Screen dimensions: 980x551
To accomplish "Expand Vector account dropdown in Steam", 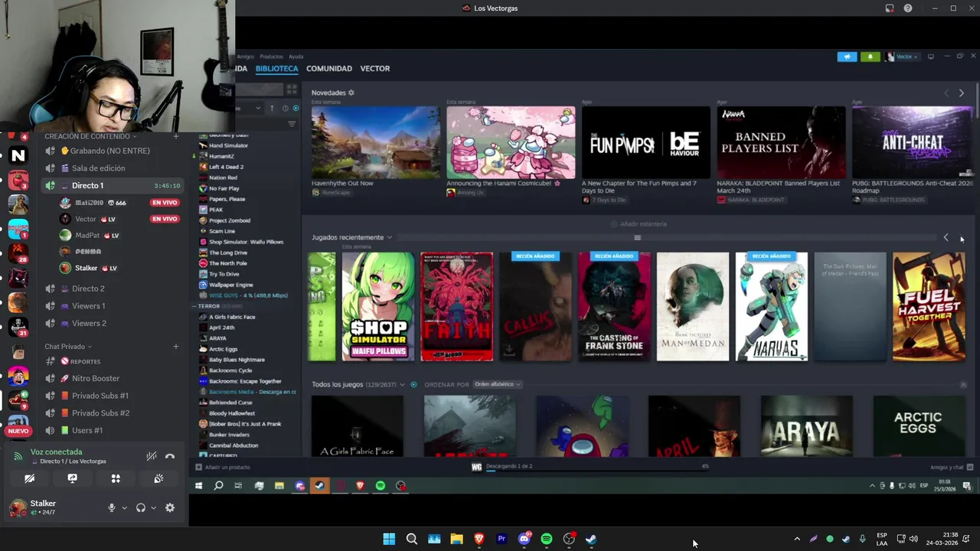I will (903, 57).
